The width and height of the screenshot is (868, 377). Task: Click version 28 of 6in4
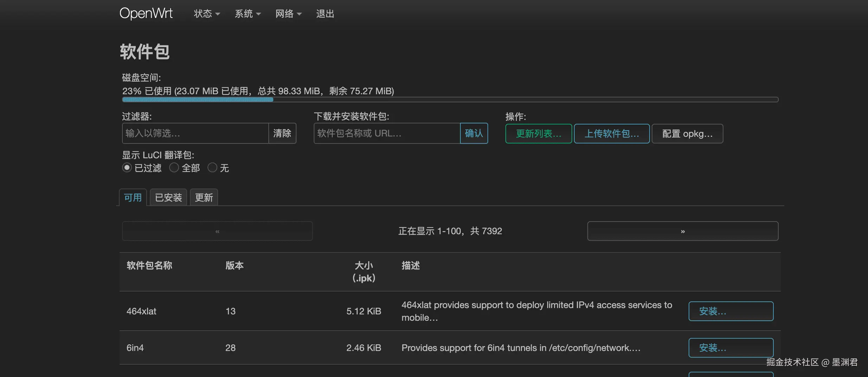(x=230, y=348)
